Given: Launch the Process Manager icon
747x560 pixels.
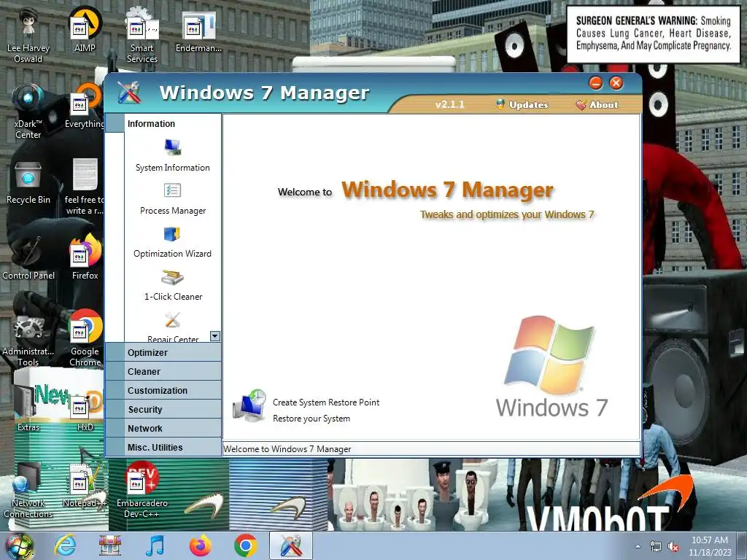Looking at the screenshot, I should [172, 191].
